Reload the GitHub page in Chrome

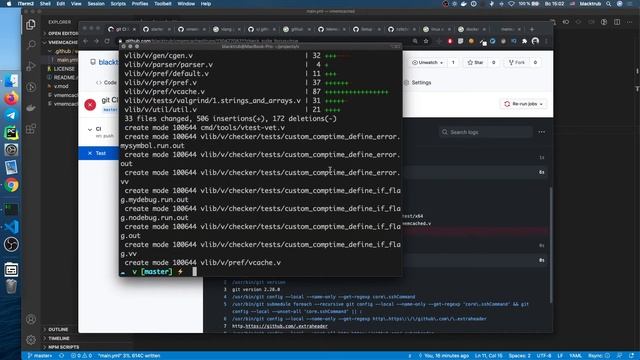coord(107,41)
